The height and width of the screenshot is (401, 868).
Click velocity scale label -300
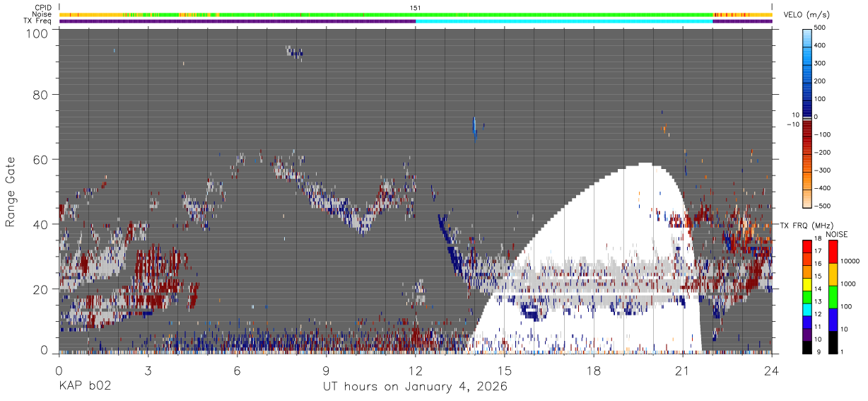pos(823,170)
